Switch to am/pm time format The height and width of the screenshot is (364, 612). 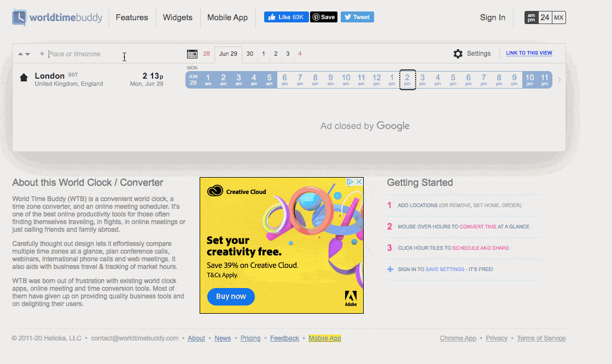pyautogui.click(x=531, y=17)
